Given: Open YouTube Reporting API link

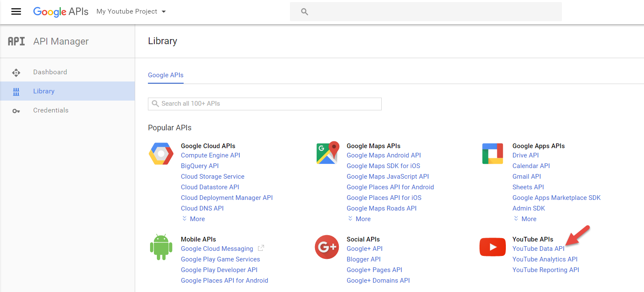Looking at the screenshot, I should (x=546, y=270).
